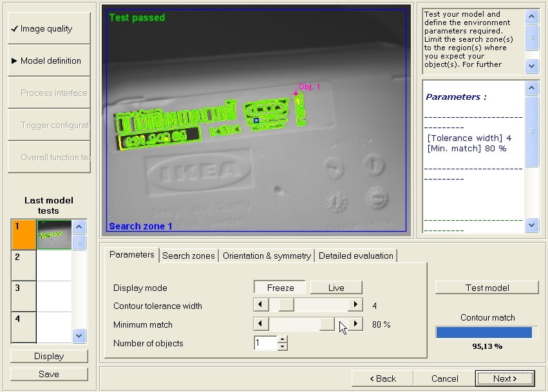
Task: Click left arrow of Minimum match slider
Action: (261, 324)
